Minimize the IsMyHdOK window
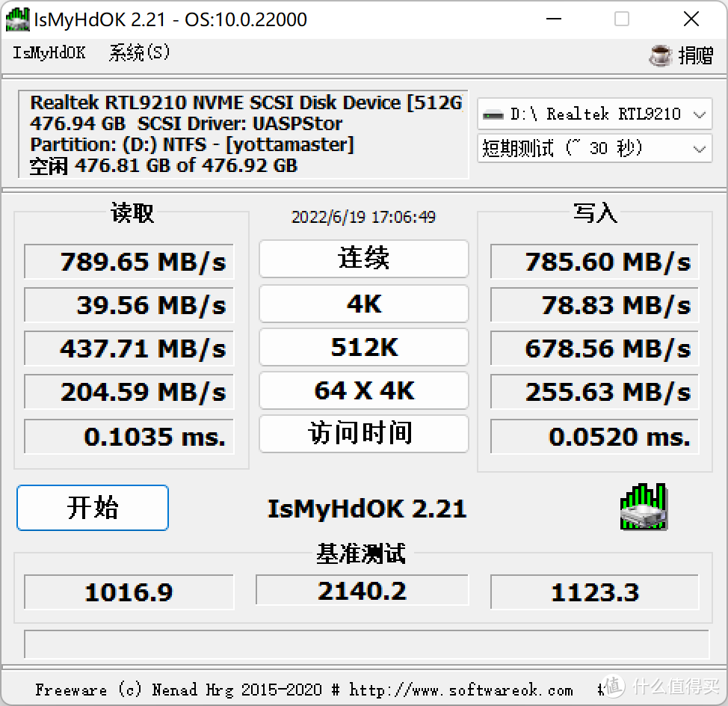The width and height of the screenshot is (728, 706). click(553, 19)
